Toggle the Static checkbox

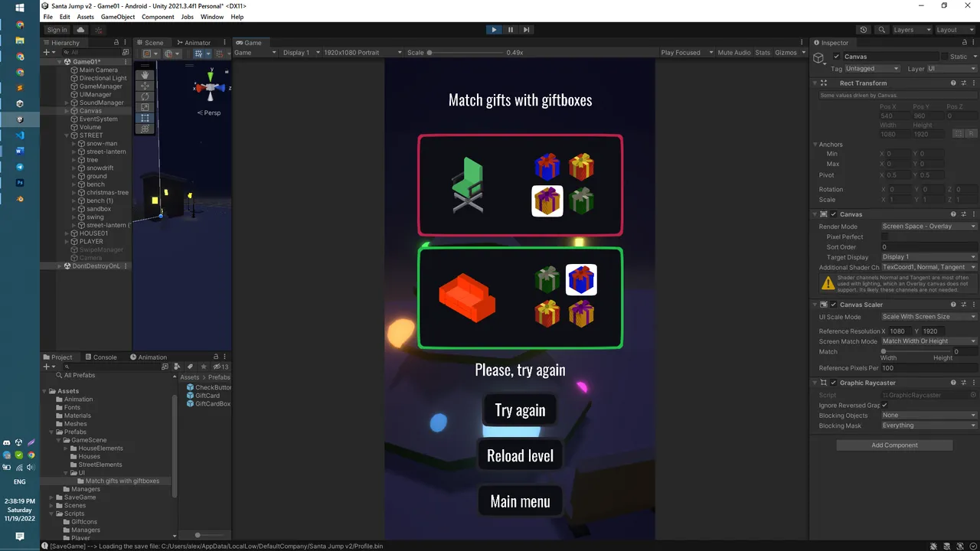pyautogui.click(x=944, y=57)
